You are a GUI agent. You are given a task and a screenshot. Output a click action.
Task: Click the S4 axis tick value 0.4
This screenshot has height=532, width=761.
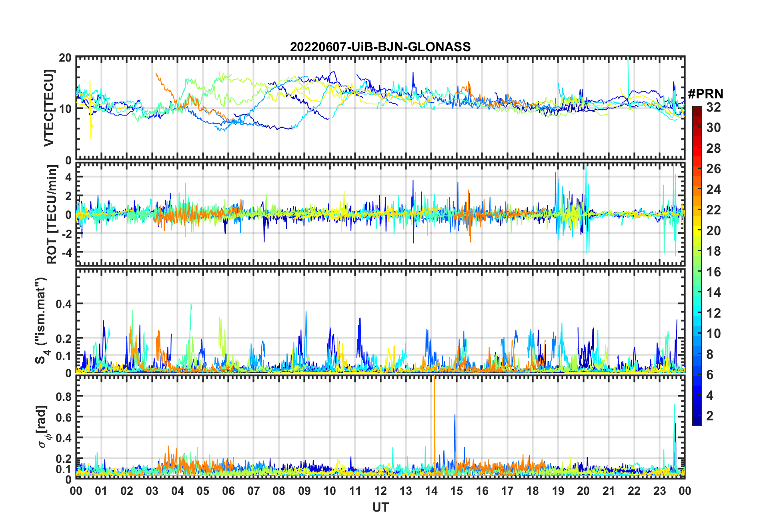[64, 304]
